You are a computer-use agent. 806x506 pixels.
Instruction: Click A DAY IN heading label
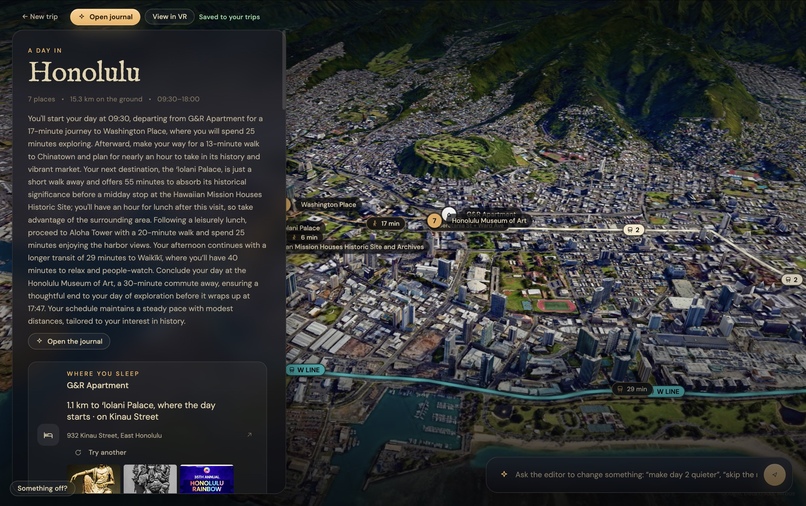45,50
